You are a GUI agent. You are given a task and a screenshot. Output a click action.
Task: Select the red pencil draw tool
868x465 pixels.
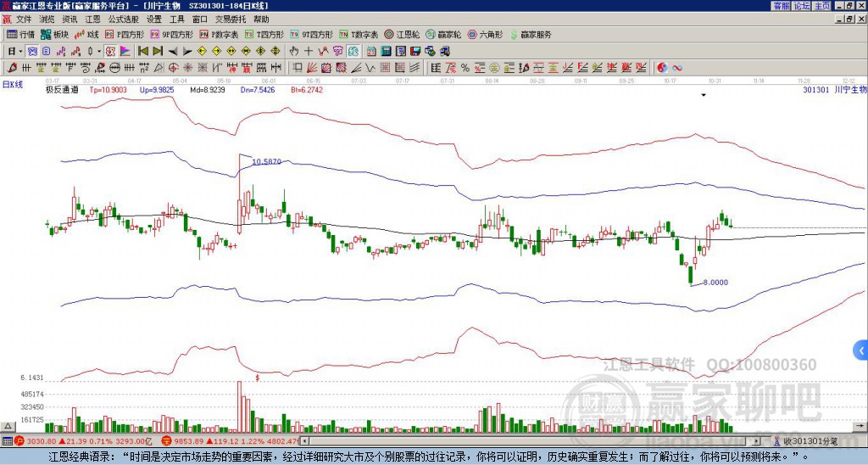11,68
